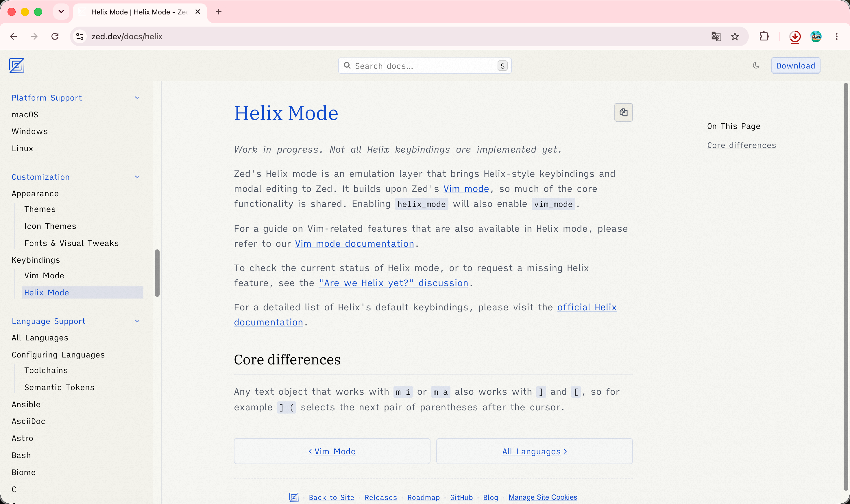Open the tab search dropdown arrow
The image size is (850, 504).
pyautogui.click(x=61, y=12)
